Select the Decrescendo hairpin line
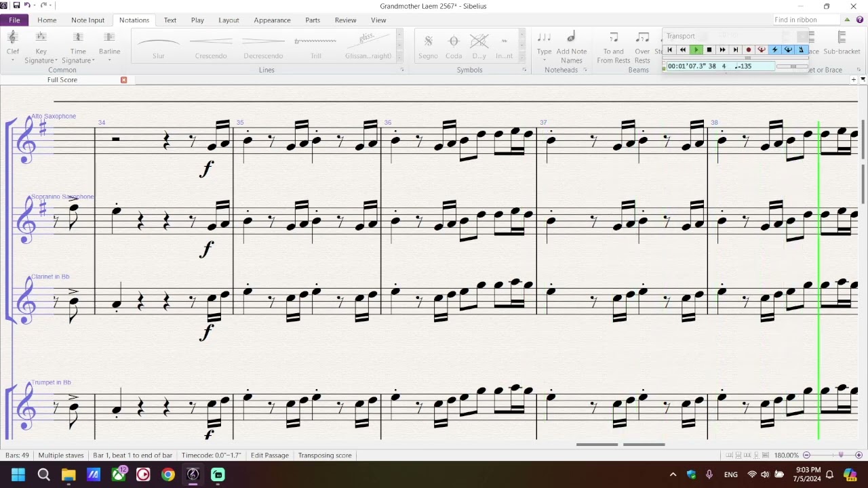Viewport: 868px width, 488px height. 263,46
